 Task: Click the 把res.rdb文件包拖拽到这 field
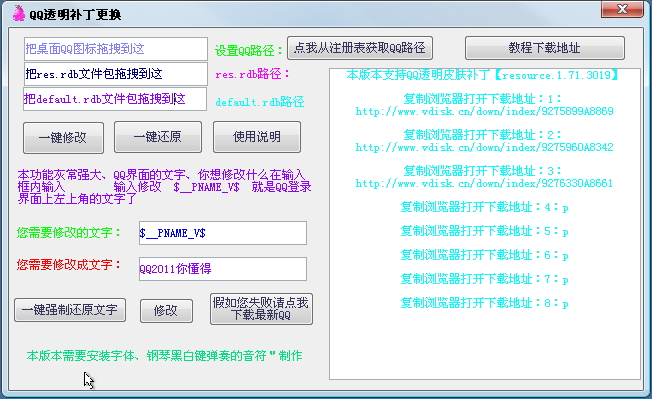pyautogui.click(x=116, y=74)
